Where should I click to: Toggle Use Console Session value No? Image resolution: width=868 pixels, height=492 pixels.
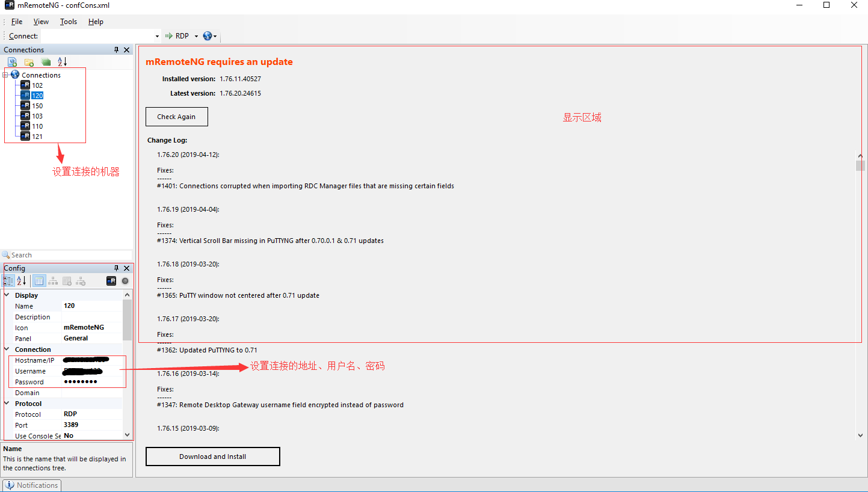click(x=92, y=435)
